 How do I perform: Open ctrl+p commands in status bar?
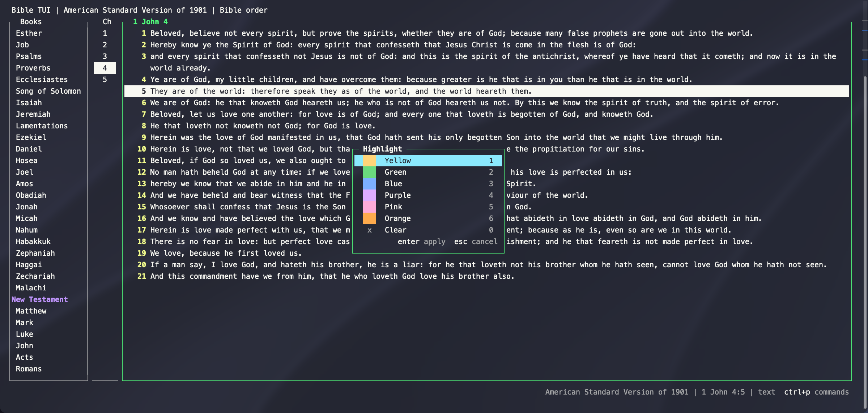tap(816, 392)
